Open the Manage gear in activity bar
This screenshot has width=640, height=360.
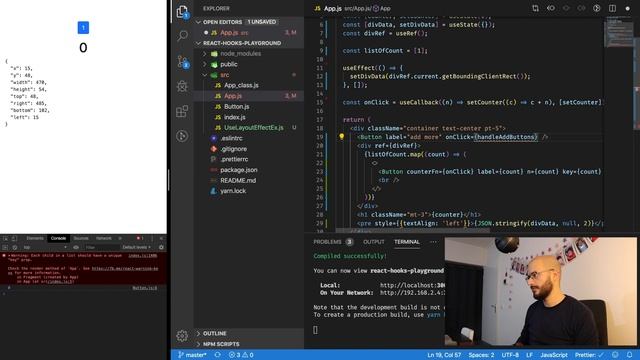(182, 336)
